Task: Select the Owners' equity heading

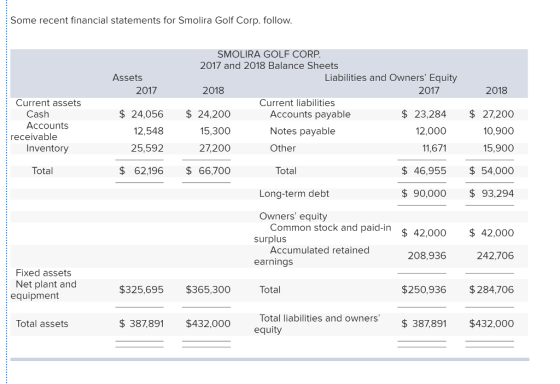Action: click(x=293, y=216)
